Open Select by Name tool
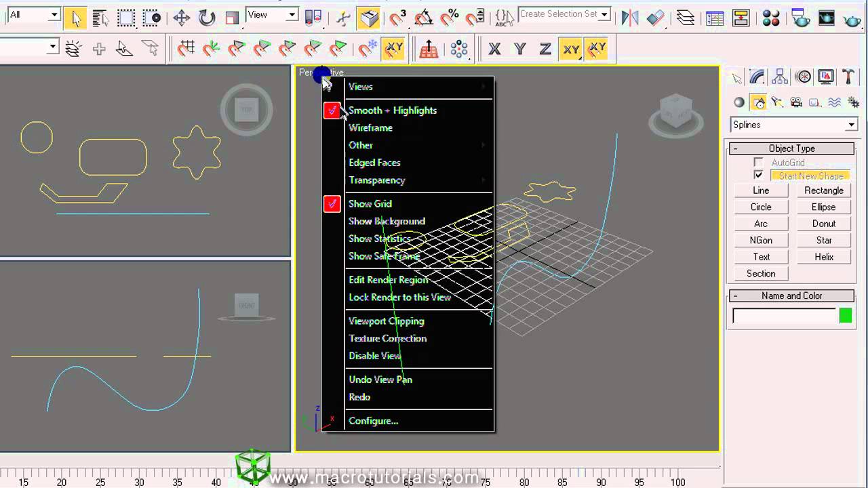Viewport: 868px width, 488px height. (100, 18)
